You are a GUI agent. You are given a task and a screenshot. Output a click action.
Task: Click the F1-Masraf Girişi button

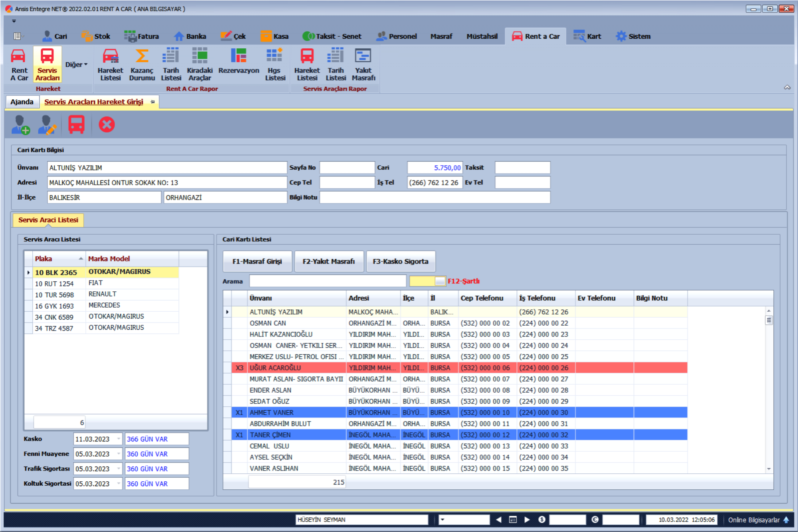[x=257, y=261]
